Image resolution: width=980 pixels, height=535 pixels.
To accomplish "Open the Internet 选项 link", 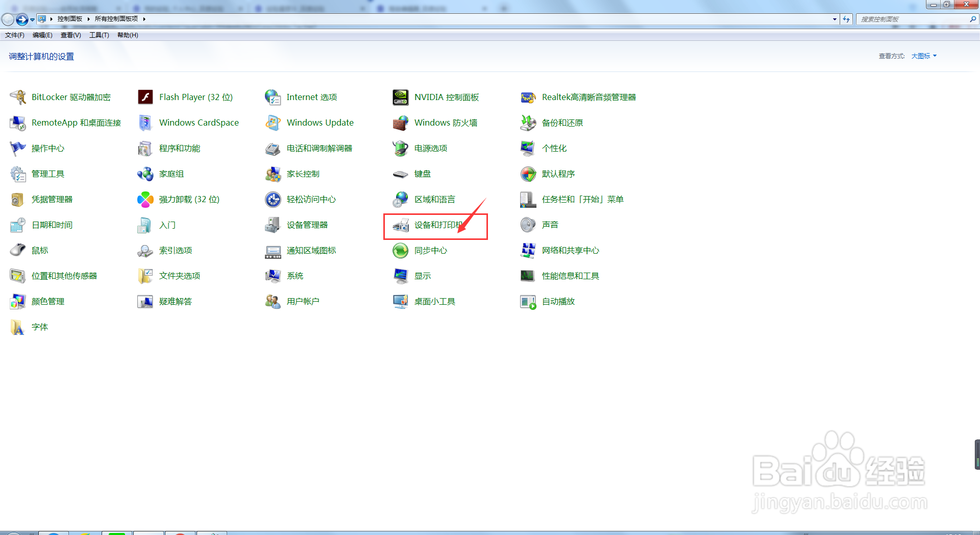I will point(312,97).
